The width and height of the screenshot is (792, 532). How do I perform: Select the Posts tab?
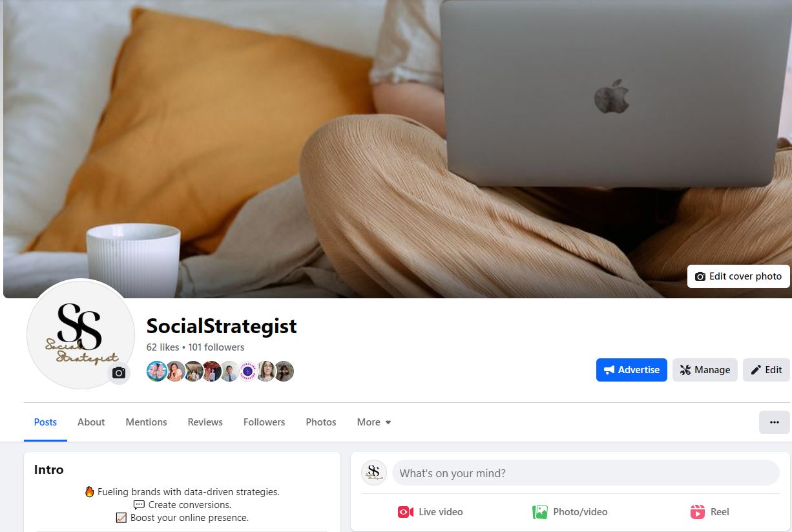(x=45, y=422)
